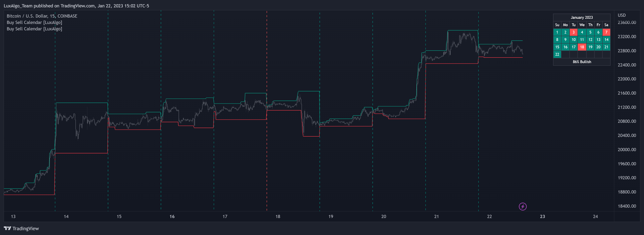Image resolution: width=644 pixels, height=235 pixels.
Task: Click red calendar day 7
Action: [606, 32]
